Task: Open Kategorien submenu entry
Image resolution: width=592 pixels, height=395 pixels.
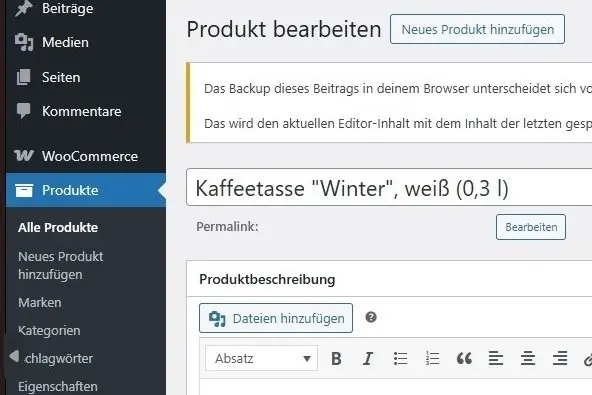Action: pyautogui.click(x=49, y=331)
